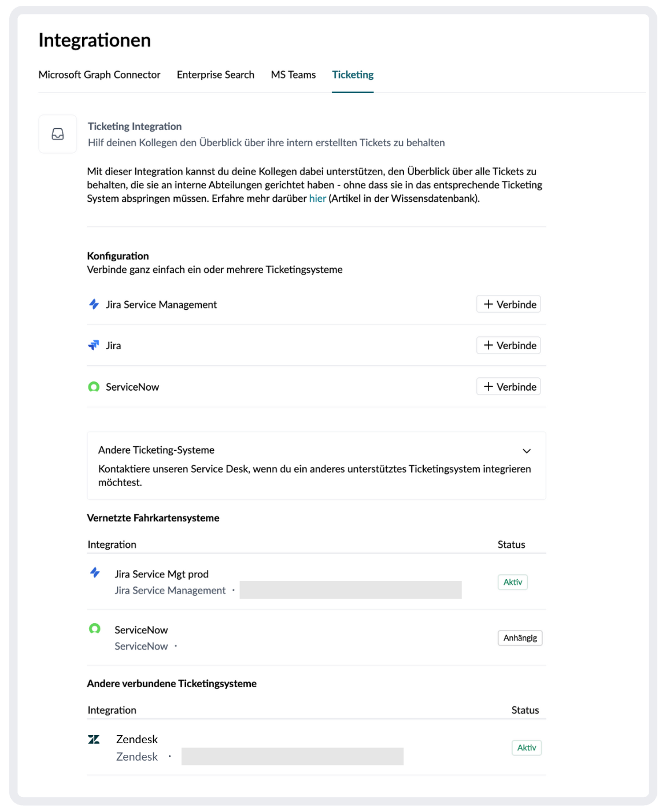This screenshot has height=812, width=666.
Task: Click the Aktiv badge for Jira Service Mgt prod
Action: click(x=513, y=582)
